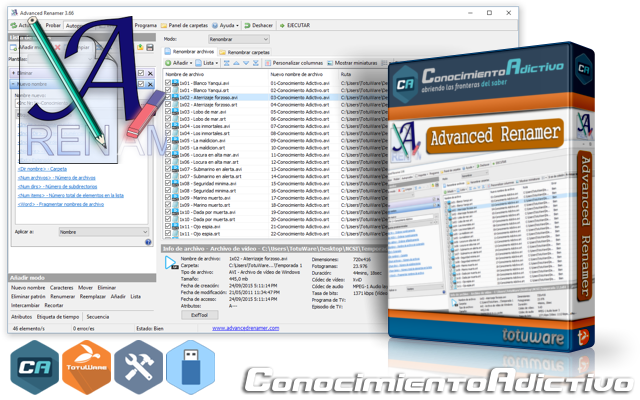The height and width of the screenshot is (400, 640).
Task: Uncheck 1x09 - Marino muerto.avi checkbox
Action: coord(168,198)
